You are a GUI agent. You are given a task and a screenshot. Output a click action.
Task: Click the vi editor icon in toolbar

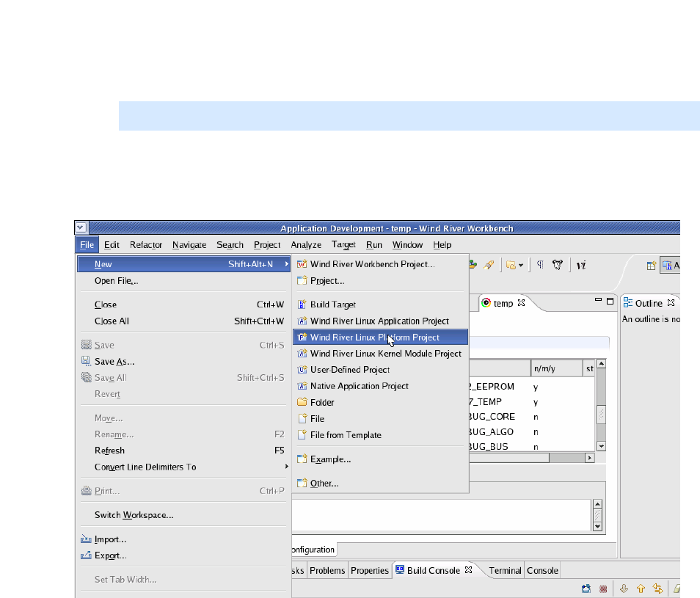[x=581, y=266]
